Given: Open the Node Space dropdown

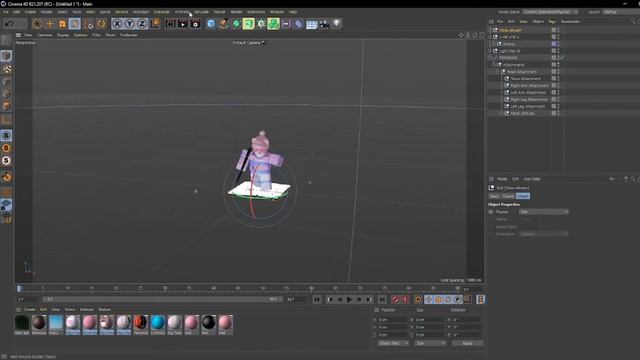Looking at the screenshot, I should 550,12.
